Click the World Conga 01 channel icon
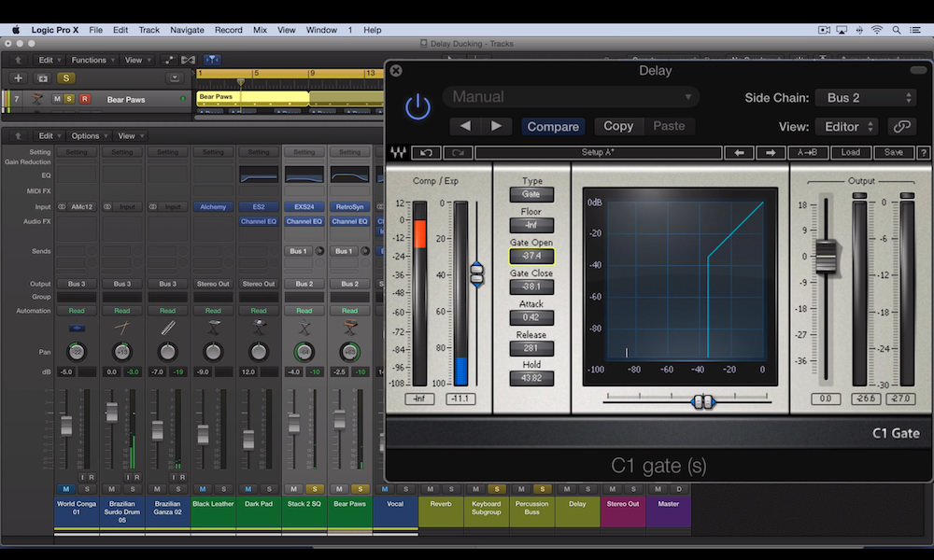934x560 pixels. [77, 328]
